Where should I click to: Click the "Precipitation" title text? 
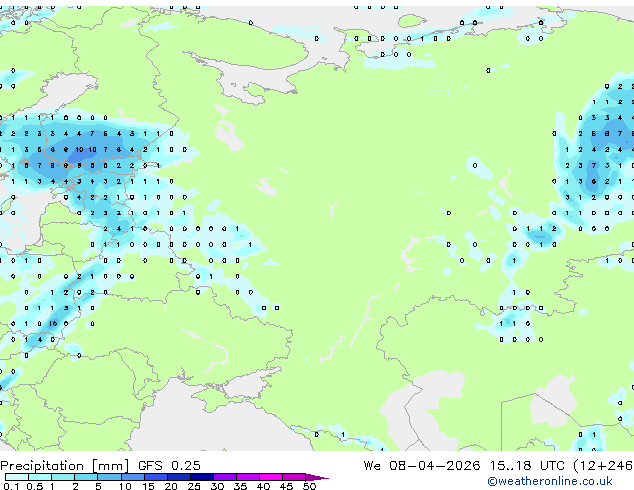42,466
